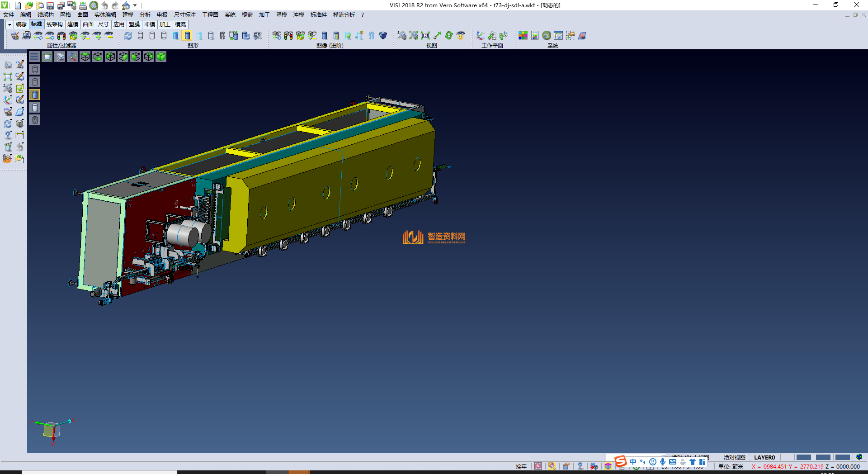Open the color palette grid icon

tap(523, 35)
